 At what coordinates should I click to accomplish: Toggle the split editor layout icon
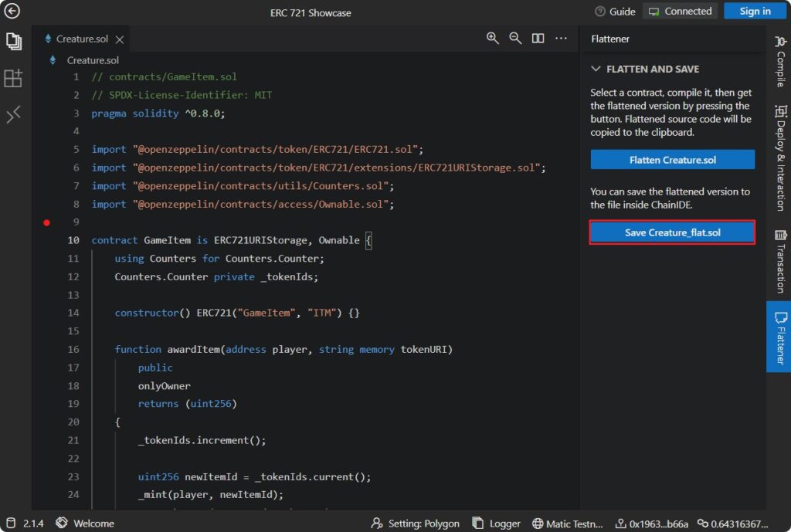[x=538, y=39]
